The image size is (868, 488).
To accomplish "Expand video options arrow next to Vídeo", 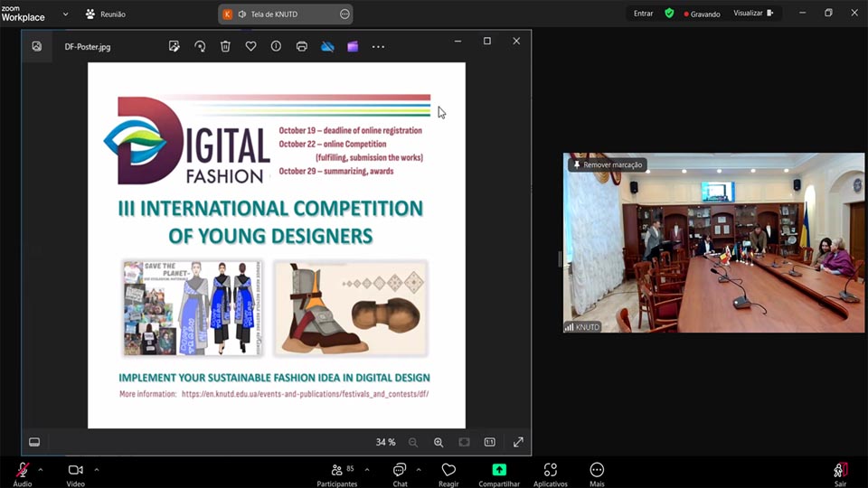I will pyautogui.click(x=97, y=470).
